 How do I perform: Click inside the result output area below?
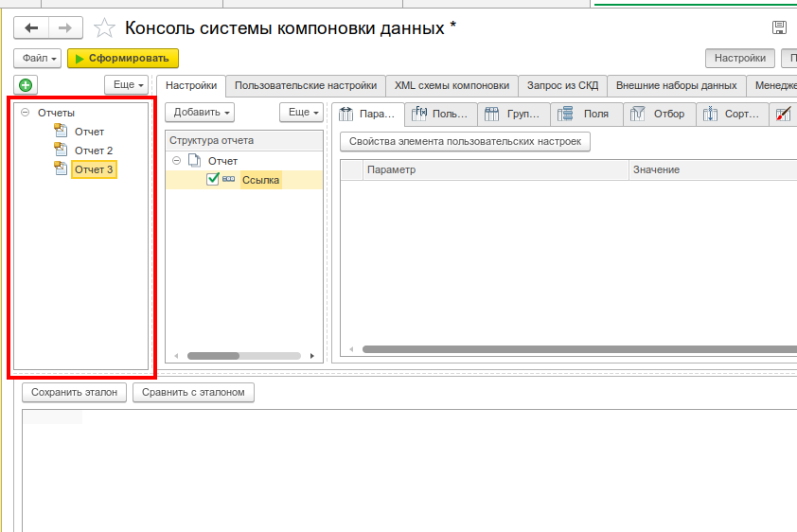click(x=409, y=470)
